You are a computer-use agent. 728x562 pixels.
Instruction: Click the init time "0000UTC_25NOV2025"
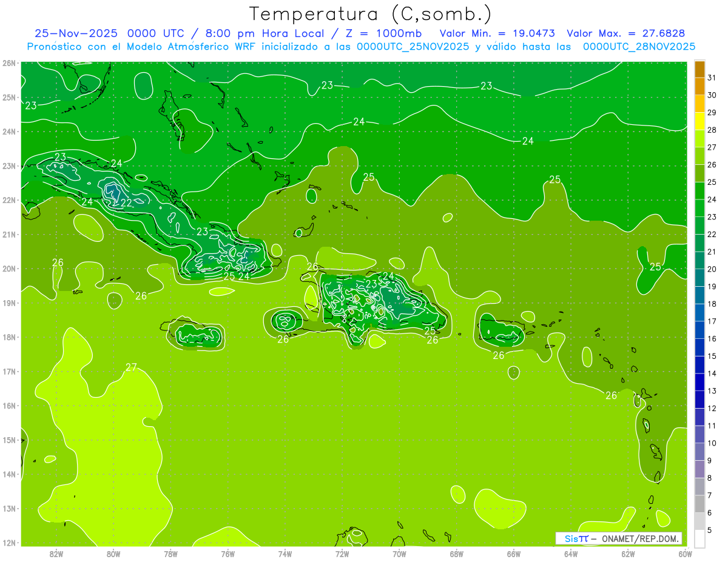pyautogui.click(x=413, y=47)
